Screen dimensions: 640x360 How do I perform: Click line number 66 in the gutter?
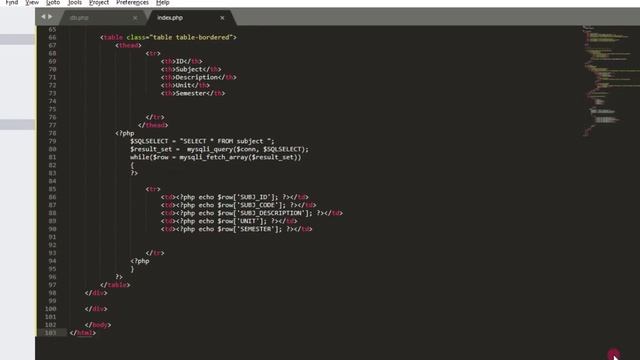point(52,37)
